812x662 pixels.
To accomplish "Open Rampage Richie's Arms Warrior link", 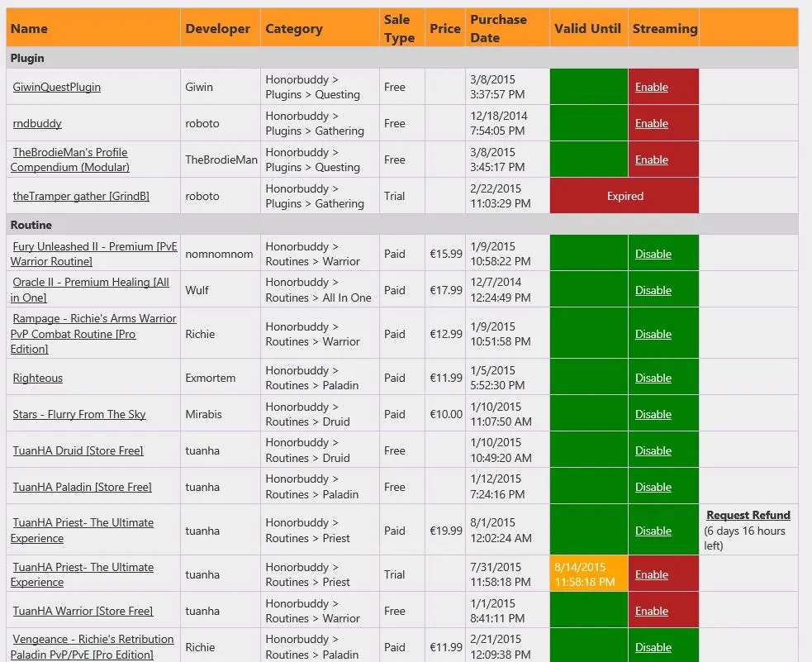I will pos(93,334).
